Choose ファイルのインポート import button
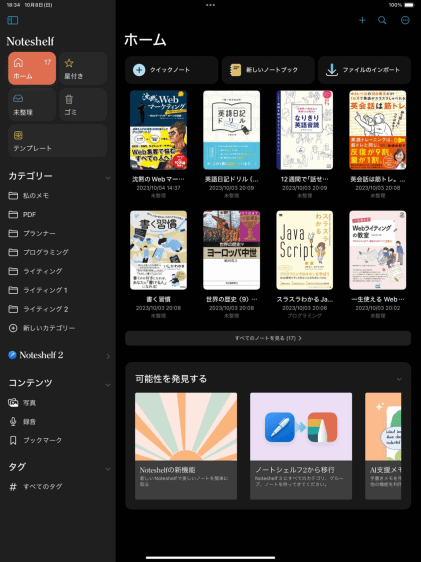Image resolution: width=421 pixels, height=562 pixels. tap(364, 70)
